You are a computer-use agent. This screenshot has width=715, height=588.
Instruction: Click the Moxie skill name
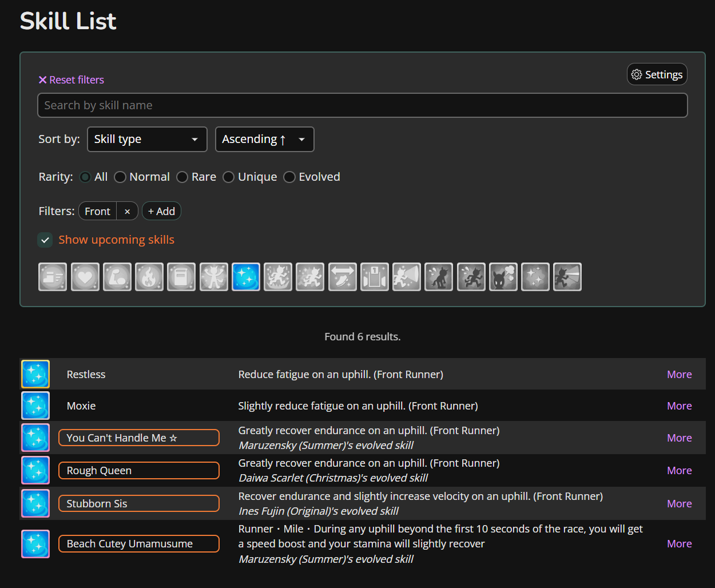coord(81,406)
